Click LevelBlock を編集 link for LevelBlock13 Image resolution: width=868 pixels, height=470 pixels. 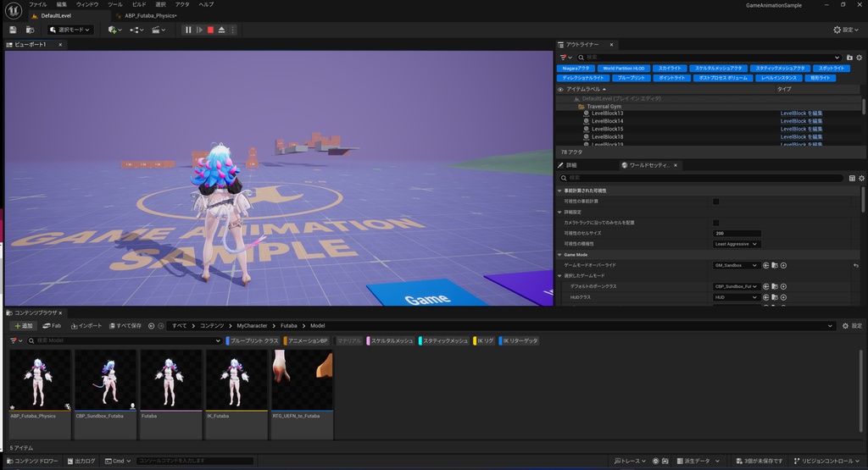pyautogui.click(x=801, y=113)
